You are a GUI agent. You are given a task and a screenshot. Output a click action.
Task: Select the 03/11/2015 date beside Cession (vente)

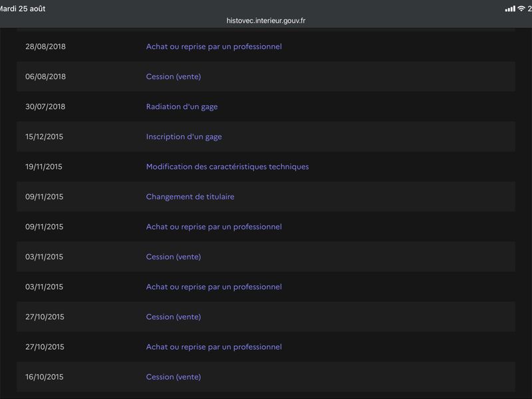tap(44, 257)
